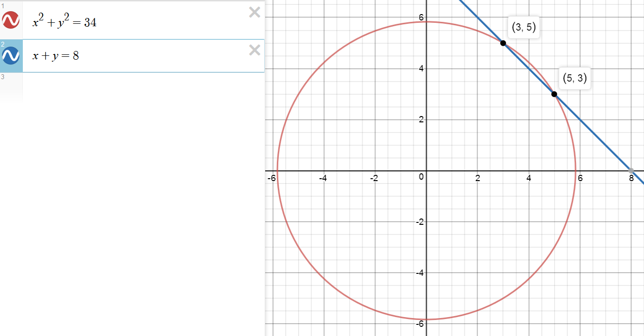Click the circle's leftmost point on x-axis
The height and width of the screenshot is (336, 644).
point(277,171)
